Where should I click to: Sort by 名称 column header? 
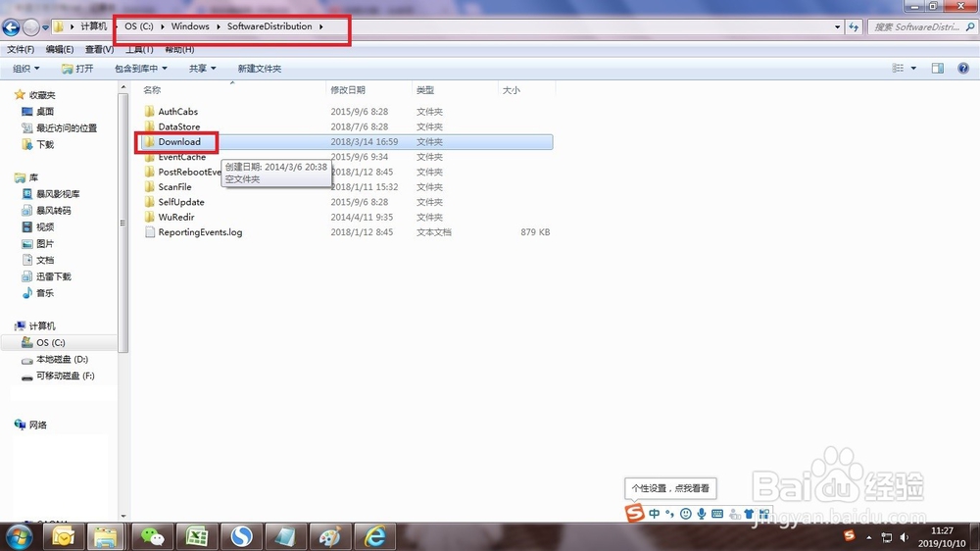pos(152,90)
